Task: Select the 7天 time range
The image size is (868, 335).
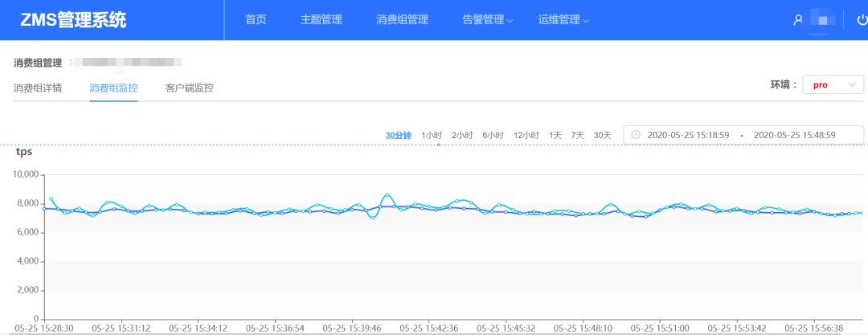Action: (x=578, y=135)
